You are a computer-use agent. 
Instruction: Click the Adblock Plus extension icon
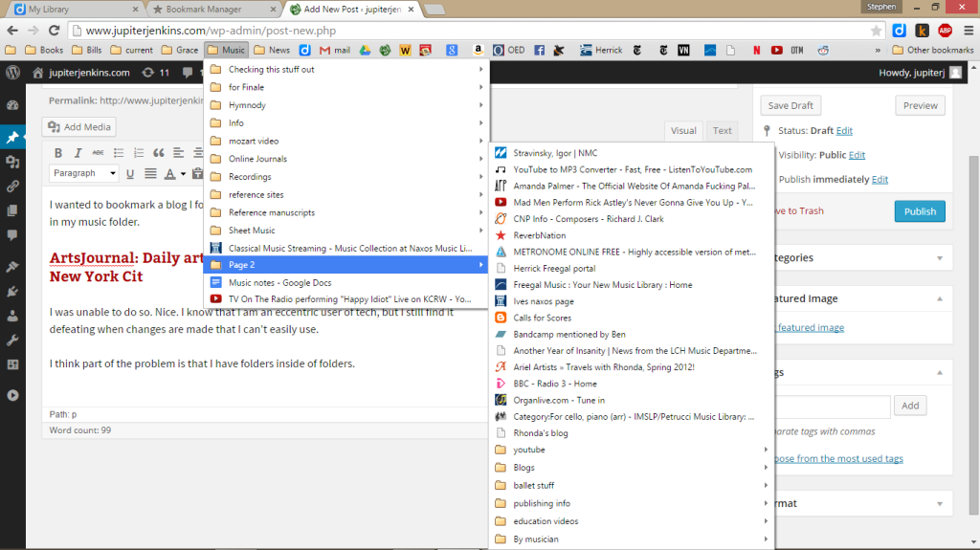tap(946, 31)
